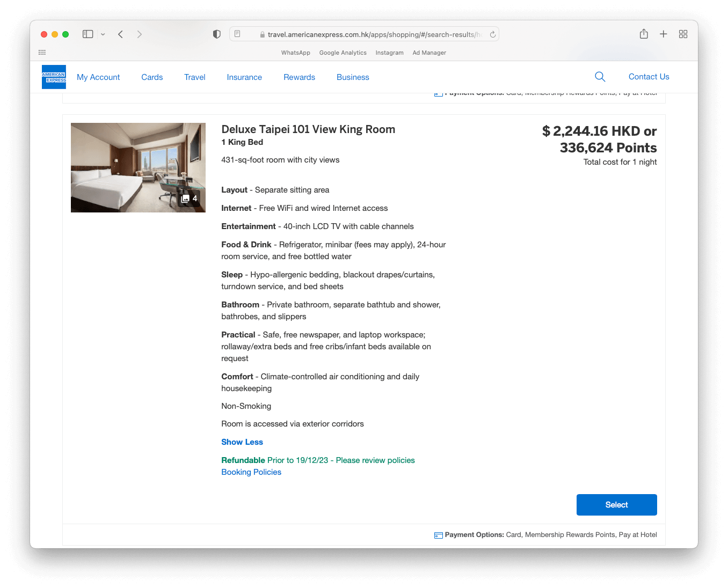
Task: Click the Refundable Prior to 19/12/23 notice
Action: point(318,460)
